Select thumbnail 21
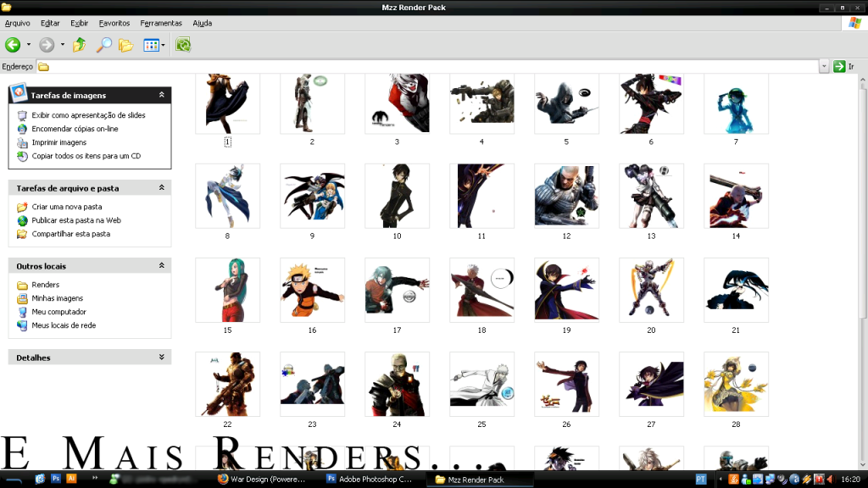Viewport: 868px width, 488px height. tap(736, 290)
